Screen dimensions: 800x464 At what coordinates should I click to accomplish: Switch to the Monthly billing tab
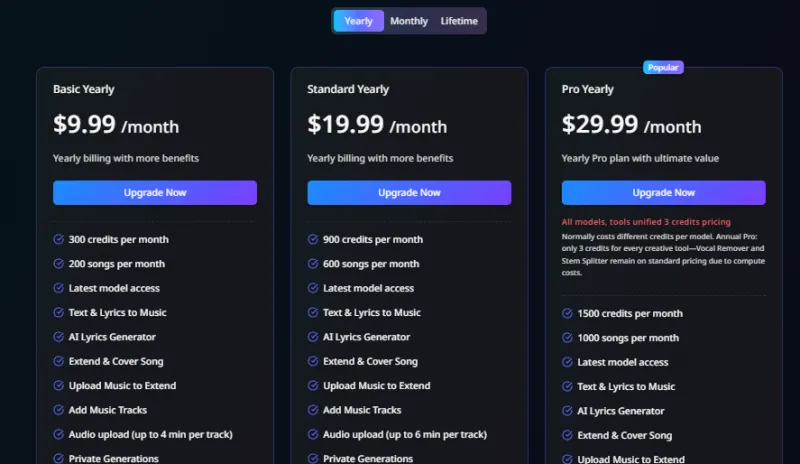click(x=409, y=21)
